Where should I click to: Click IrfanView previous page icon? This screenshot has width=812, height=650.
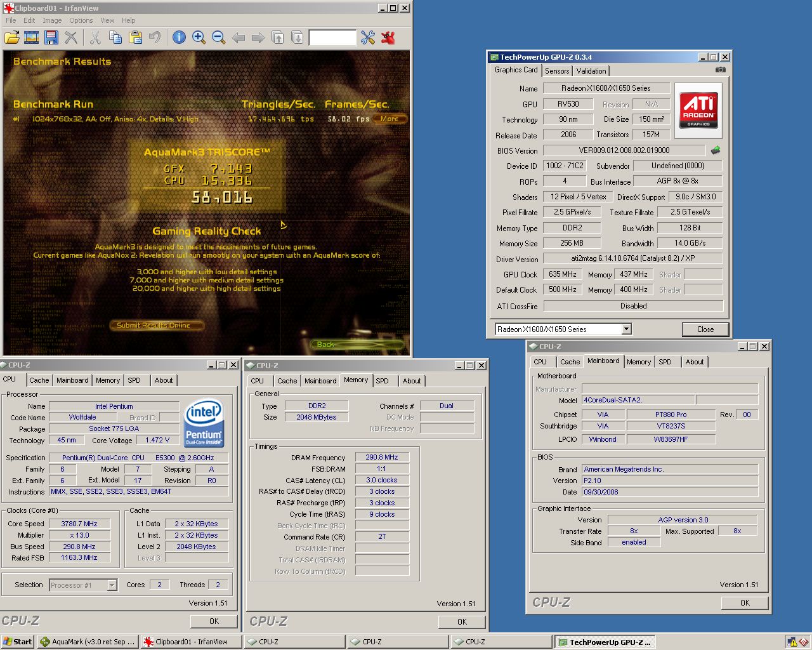(x=278, y=37)
